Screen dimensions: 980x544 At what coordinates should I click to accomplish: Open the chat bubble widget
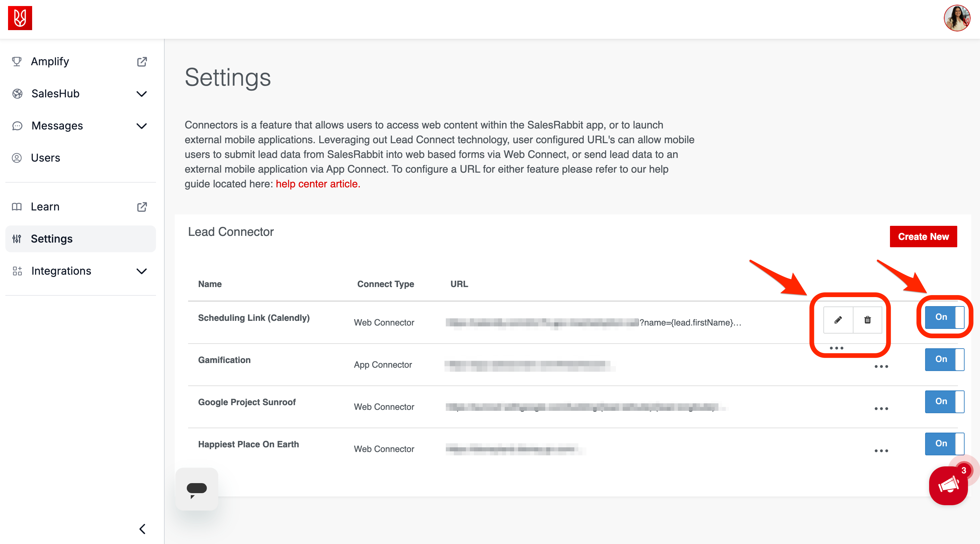(197, 489)
